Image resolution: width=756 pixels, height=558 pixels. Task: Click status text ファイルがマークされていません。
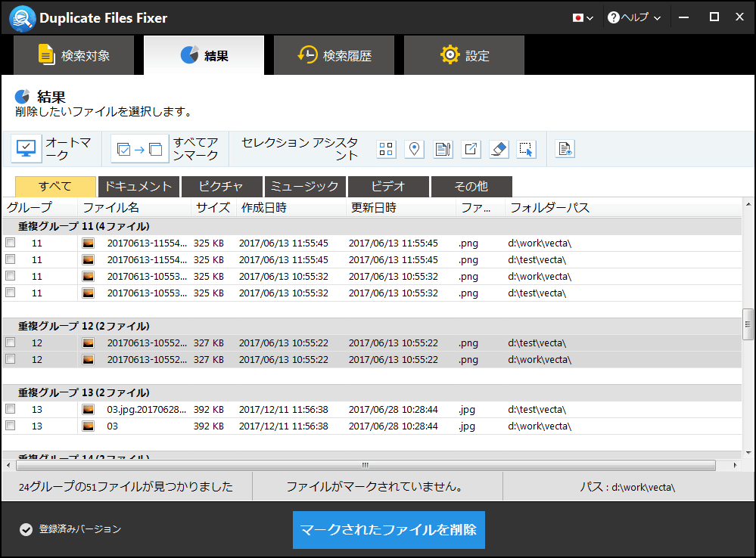377,487
